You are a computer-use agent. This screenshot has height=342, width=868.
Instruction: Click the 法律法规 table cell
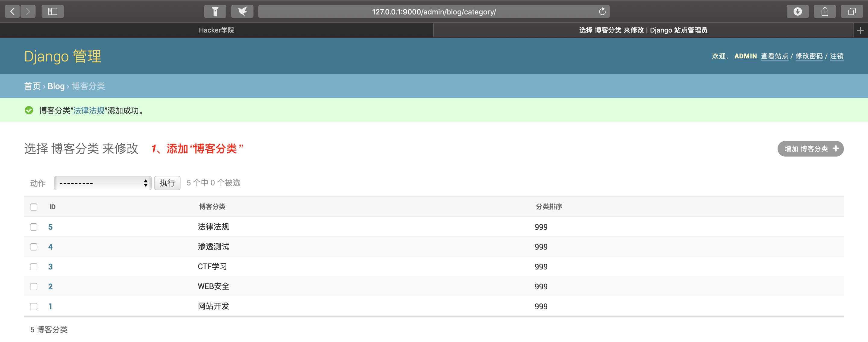(x=213, y=227)
